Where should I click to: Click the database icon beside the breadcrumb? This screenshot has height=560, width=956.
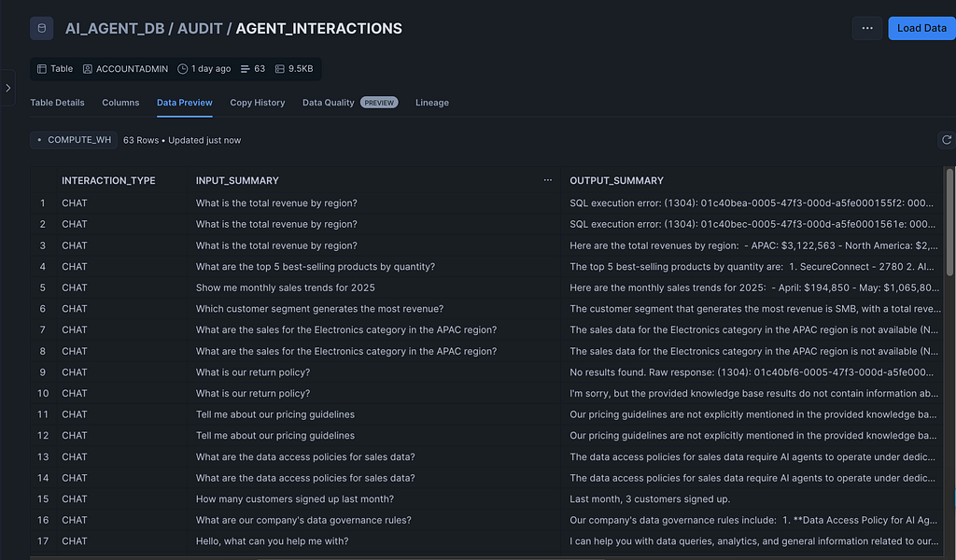[41, 28]
